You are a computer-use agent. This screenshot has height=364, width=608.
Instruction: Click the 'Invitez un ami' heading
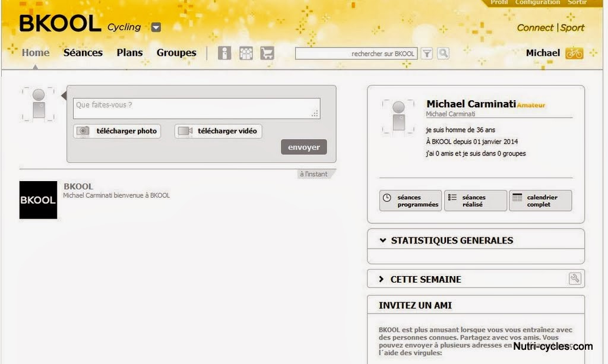(415, 305)
